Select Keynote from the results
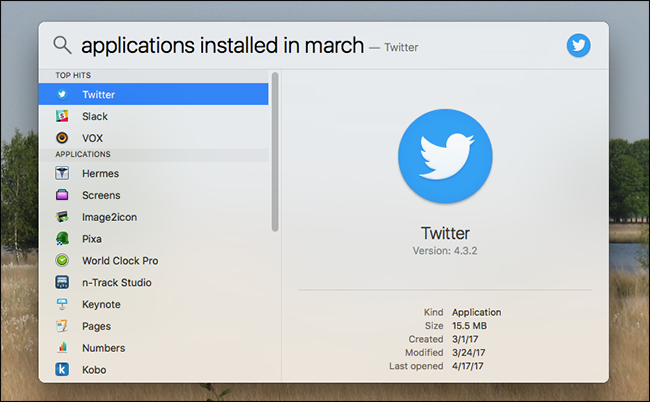 pyautogui.click(x=153, y=304)
